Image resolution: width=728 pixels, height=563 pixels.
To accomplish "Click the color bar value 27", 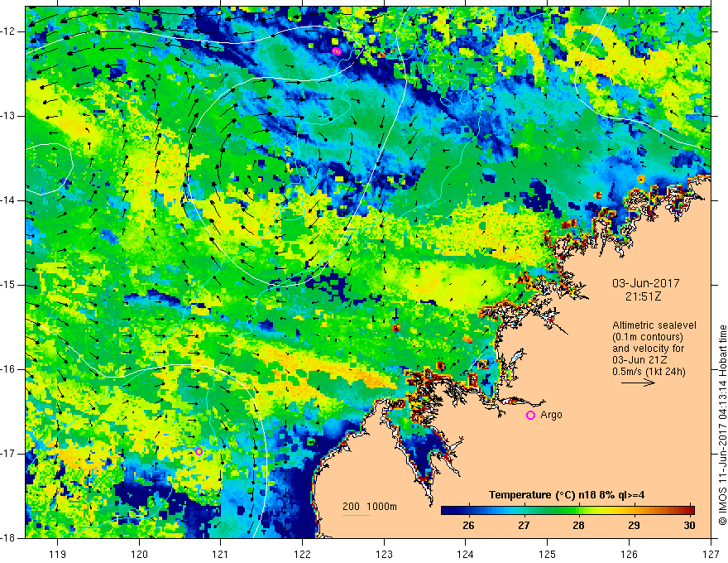I will pyautogui.click(x=524, y=526).
